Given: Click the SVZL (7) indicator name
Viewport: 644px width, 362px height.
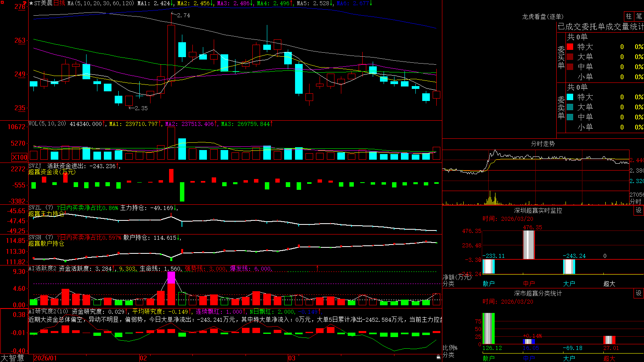Looking at the screenshot, I should [41, 208].
